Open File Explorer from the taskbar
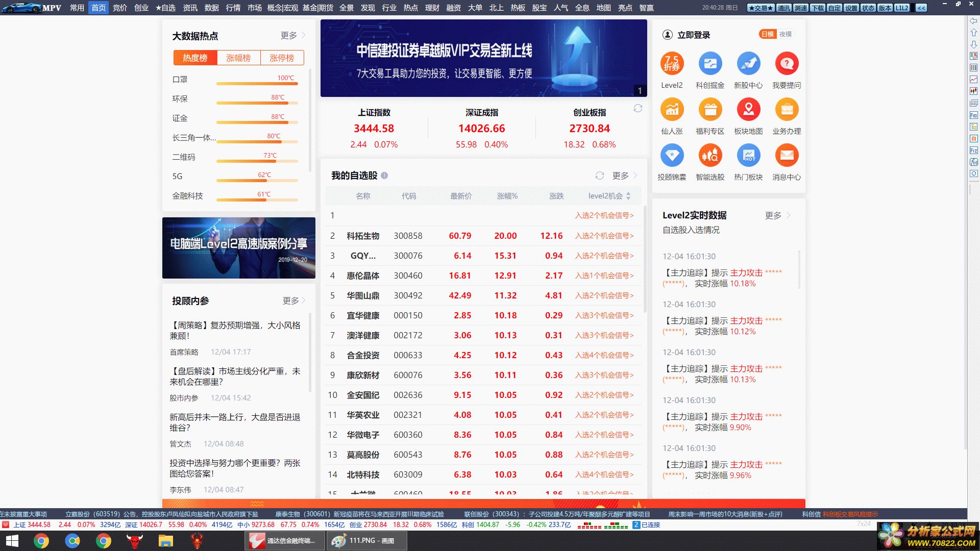The height and width of the screenshot is (551, 980). 165,541
